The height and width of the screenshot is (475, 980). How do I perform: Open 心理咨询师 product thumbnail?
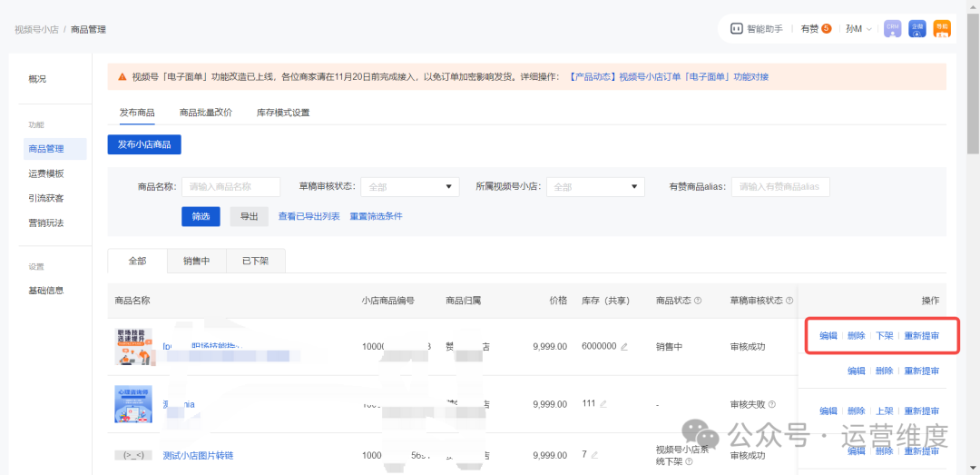click(x=133, y=403)
